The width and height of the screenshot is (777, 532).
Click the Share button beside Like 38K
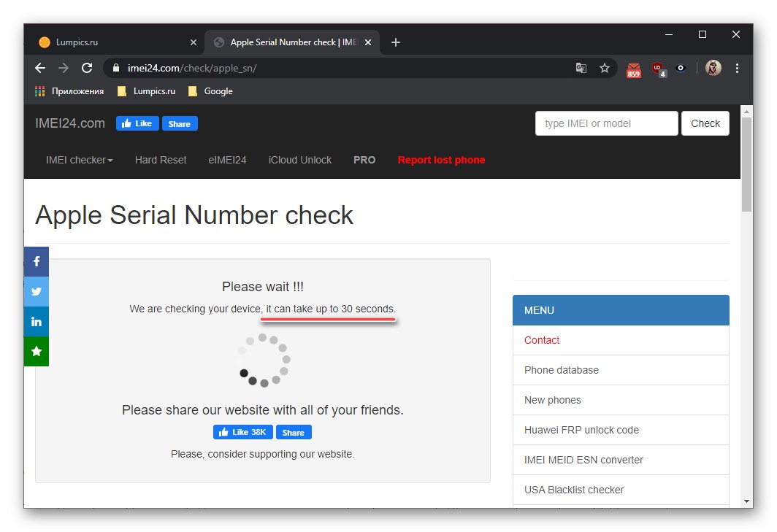[294, 433]
